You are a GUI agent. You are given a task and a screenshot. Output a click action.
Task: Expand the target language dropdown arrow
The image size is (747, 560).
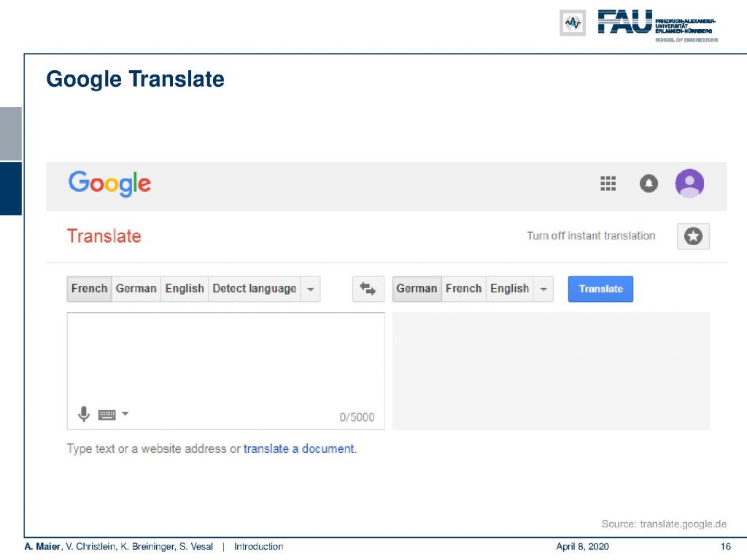click(x=543, y=289)
